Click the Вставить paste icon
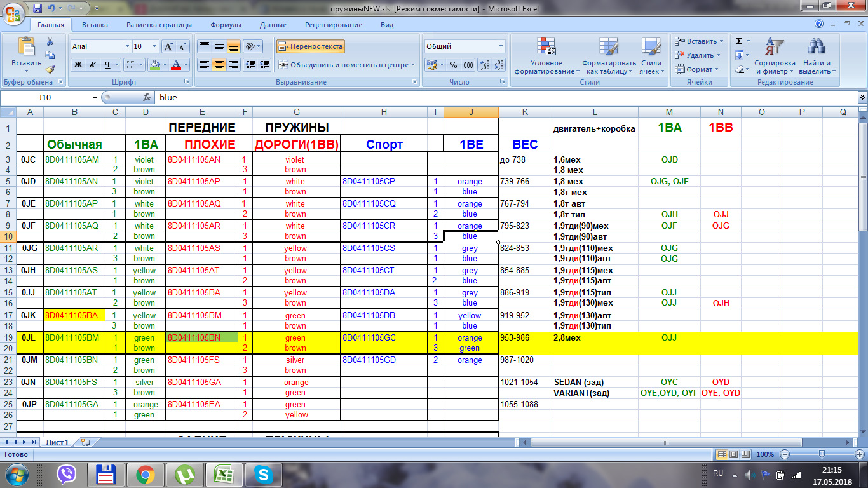Screen dimensions: 868x488 pos(27,47)
